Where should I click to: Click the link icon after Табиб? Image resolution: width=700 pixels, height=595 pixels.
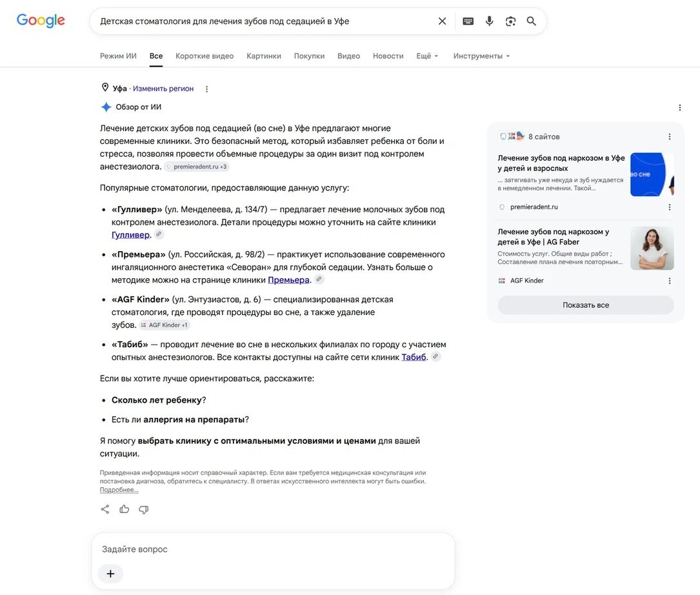(x=435, y=356)
